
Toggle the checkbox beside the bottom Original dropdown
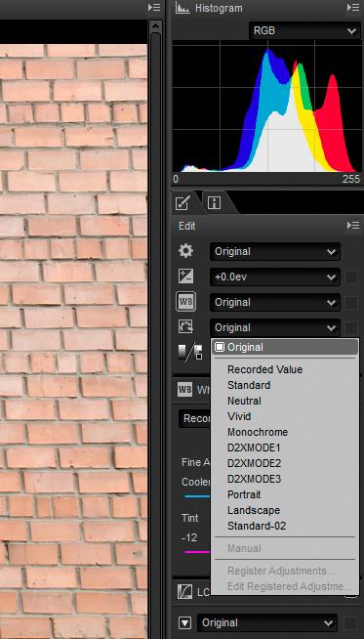pyautogui.click(x=350, y=623)
